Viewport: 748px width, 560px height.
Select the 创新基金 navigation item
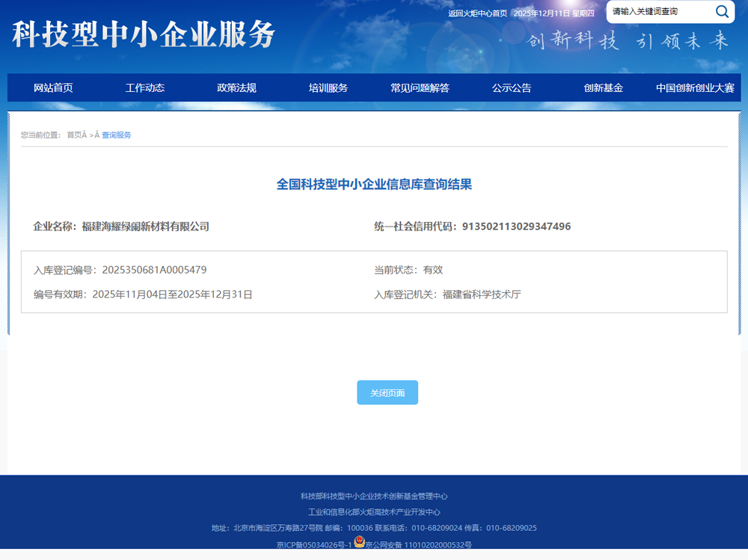(603, 87)
